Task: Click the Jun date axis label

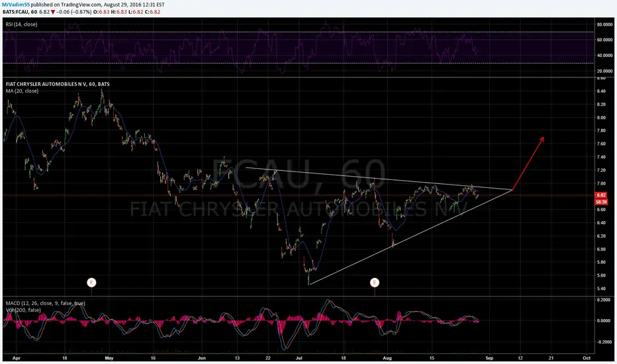Action: pyautogui.click(x=201, y=358)
